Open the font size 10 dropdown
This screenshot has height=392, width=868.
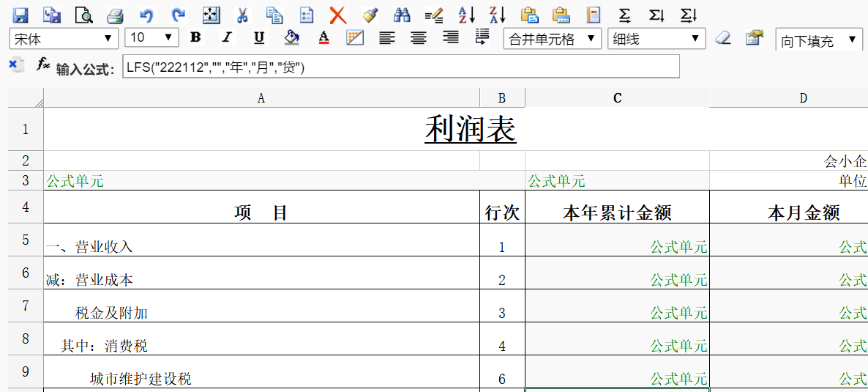pos(151,39)
